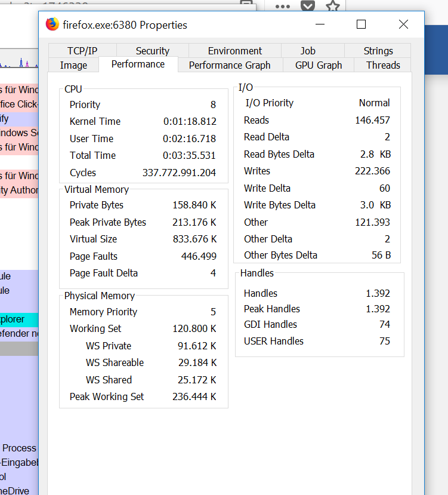The height and width of the screenshot is (495, 448).
Task: Click the Peak Handles label
Action: pos(272,309)
